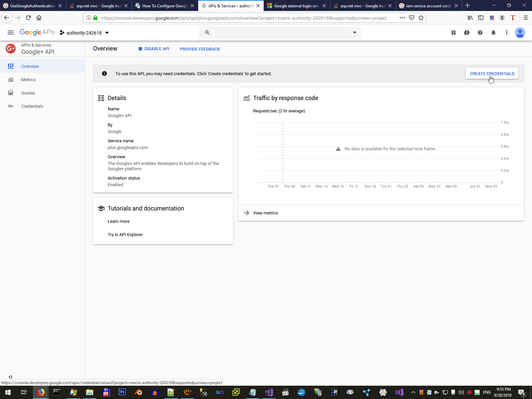Open Photoshop from the taskbar
This screenshot has height=399, width=532.
(122, 392)
